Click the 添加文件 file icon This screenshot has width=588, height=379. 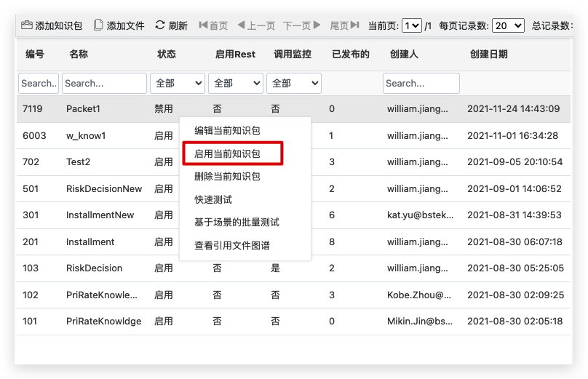point(98,25)
